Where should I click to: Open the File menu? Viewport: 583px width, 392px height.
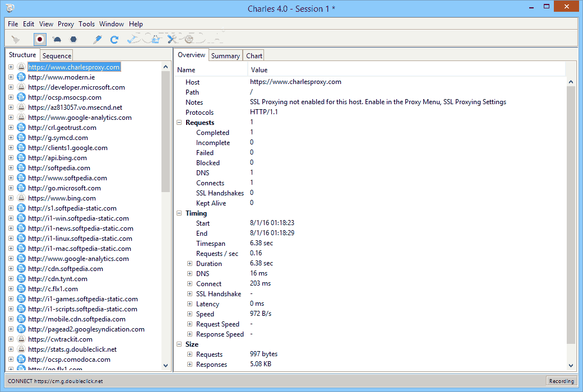(x=13, y=24)
